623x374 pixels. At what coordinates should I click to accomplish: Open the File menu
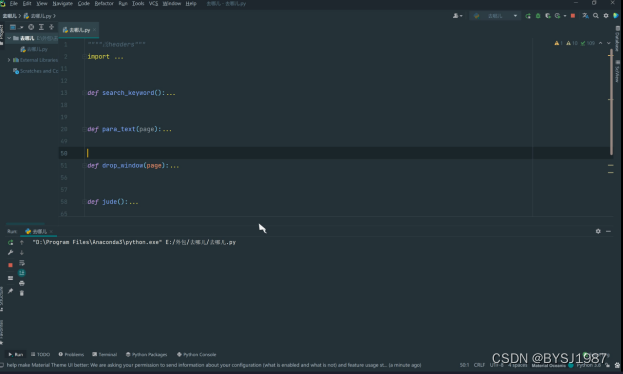14,4
